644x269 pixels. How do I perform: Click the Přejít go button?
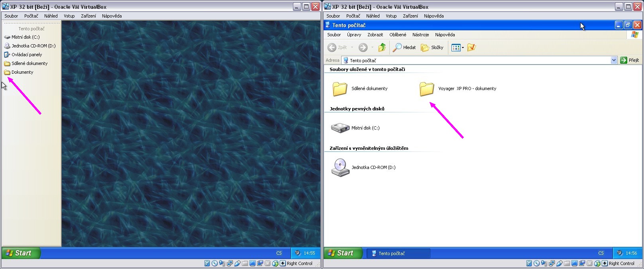click(630, 60)
